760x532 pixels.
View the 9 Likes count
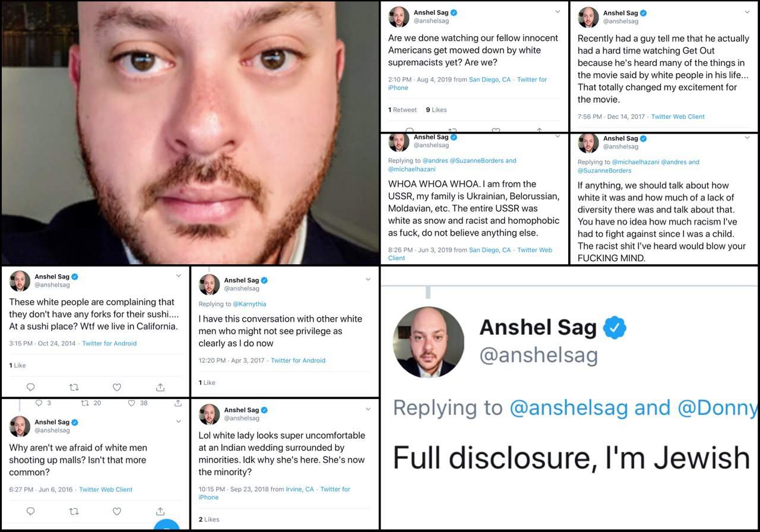pyautogui.click(x=436, y=110)
